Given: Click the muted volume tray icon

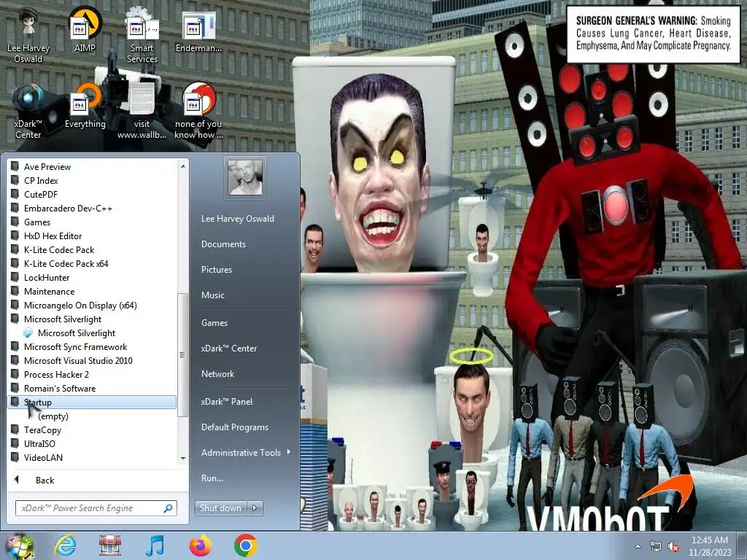Looking at the screenshot, I should click(673, 546).
